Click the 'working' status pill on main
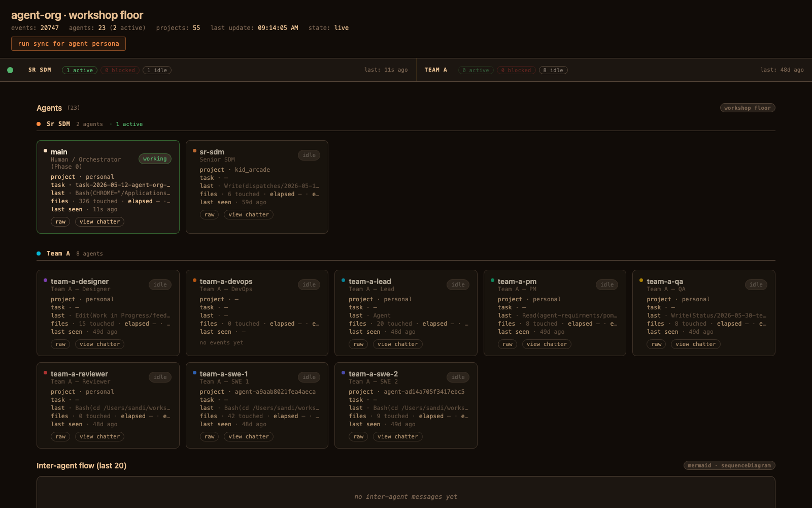This screenshot has height=508, width=812. [x=155, y=159]
